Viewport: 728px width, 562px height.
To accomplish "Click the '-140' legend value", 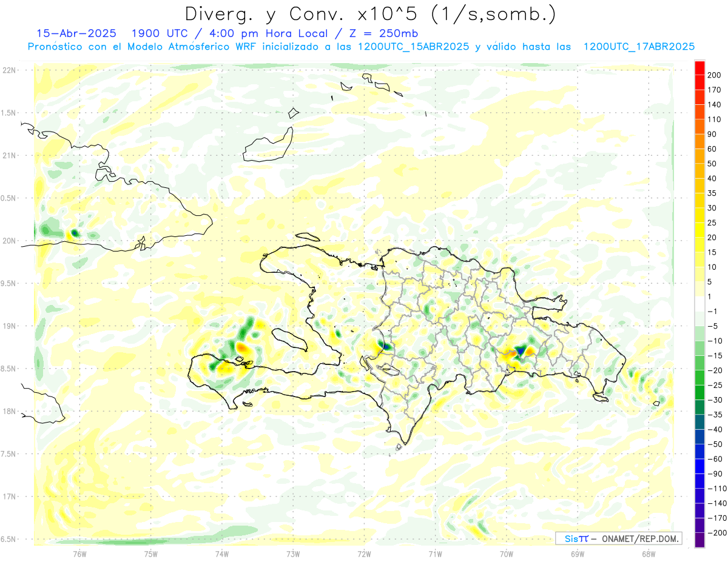I will coord(716,503).
